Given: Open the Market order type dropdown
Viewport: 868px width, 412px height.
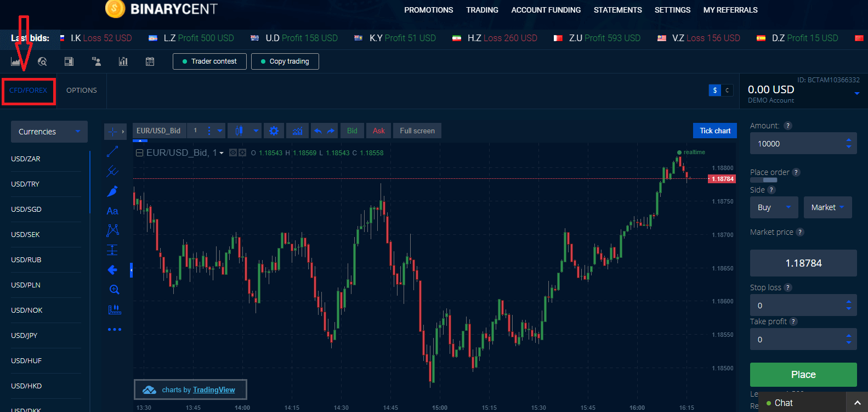Looking at the screenshot, I should point(828,207).
